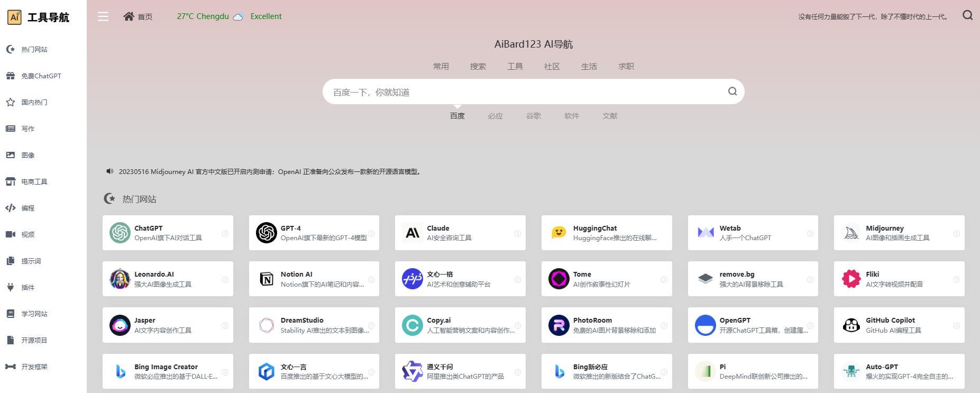Click the Leonardo.AI avatar icon
The height and width of the screenshot is (393, 980).
[120, 279]
